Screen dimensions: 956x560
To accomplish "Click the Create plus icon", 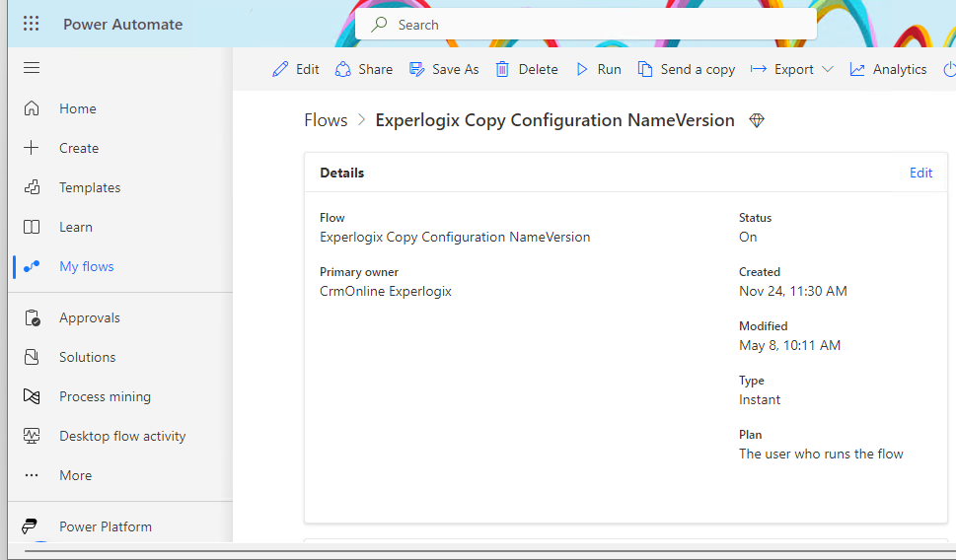I will tap(32, 148).
